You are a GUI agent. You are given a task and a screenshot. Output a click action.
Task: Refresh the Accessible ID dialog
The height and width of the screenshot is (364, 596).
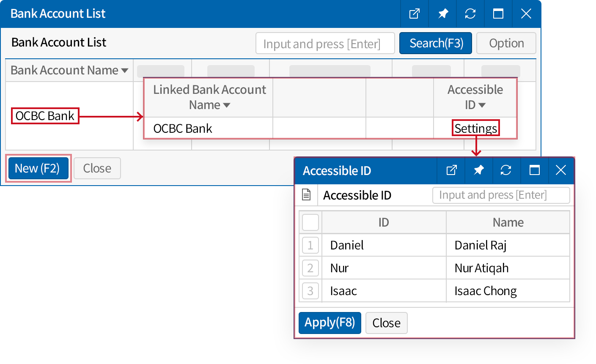click(505, 170)
